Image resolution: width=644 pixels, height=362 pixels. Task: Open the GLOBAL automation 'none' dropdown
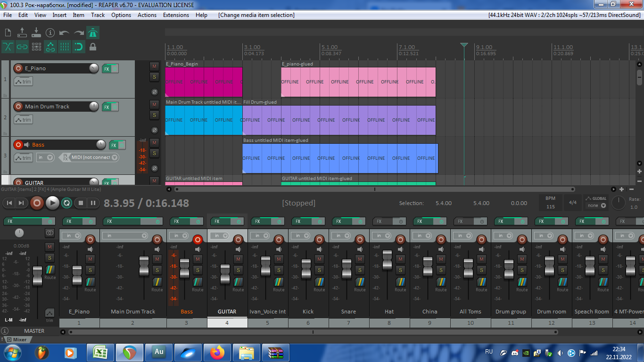coord(596,206)
